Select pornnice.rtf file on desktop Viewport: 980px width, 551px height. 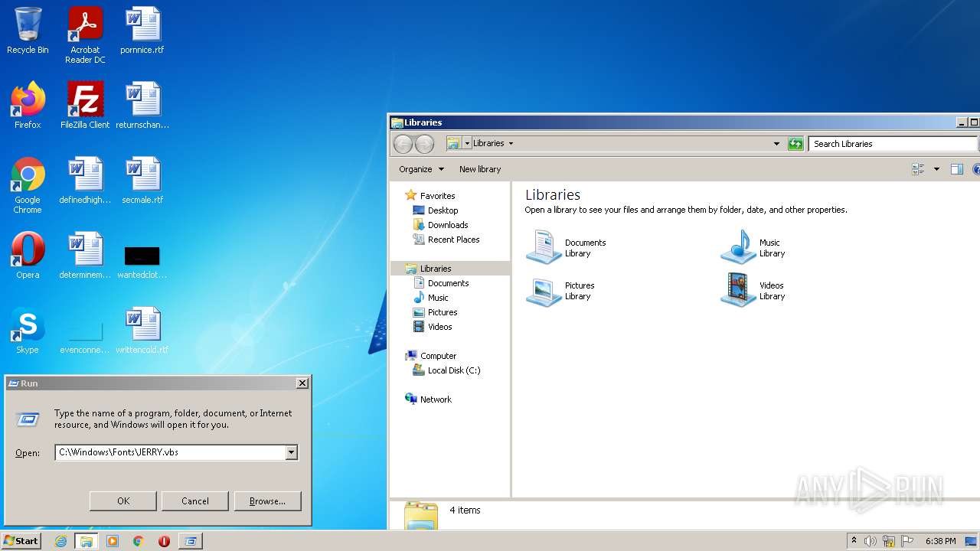(142, 31)
